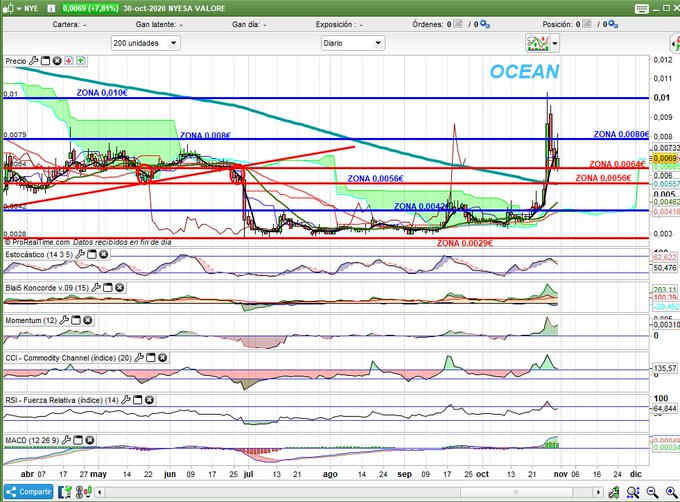Click zoom in magnifier icon
This screenshot has width=680, height=502.
point(671,492)
